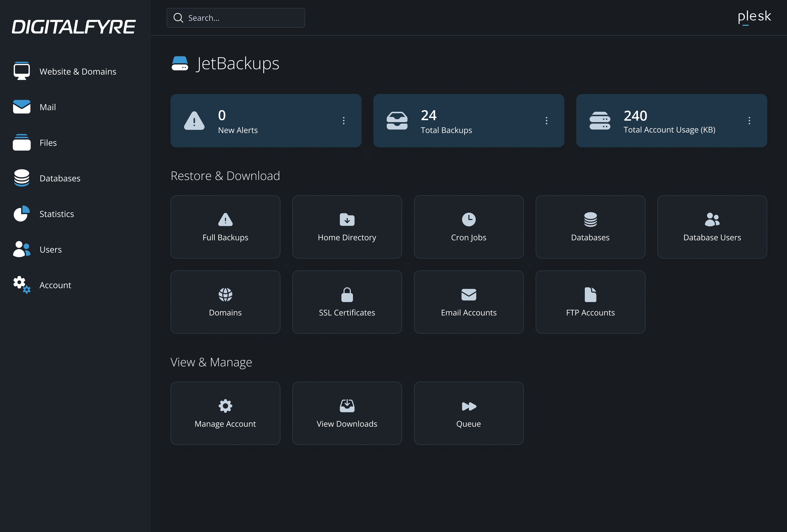Open the Full Backups label
Screen dimensions: 787x532
(225, 237)
